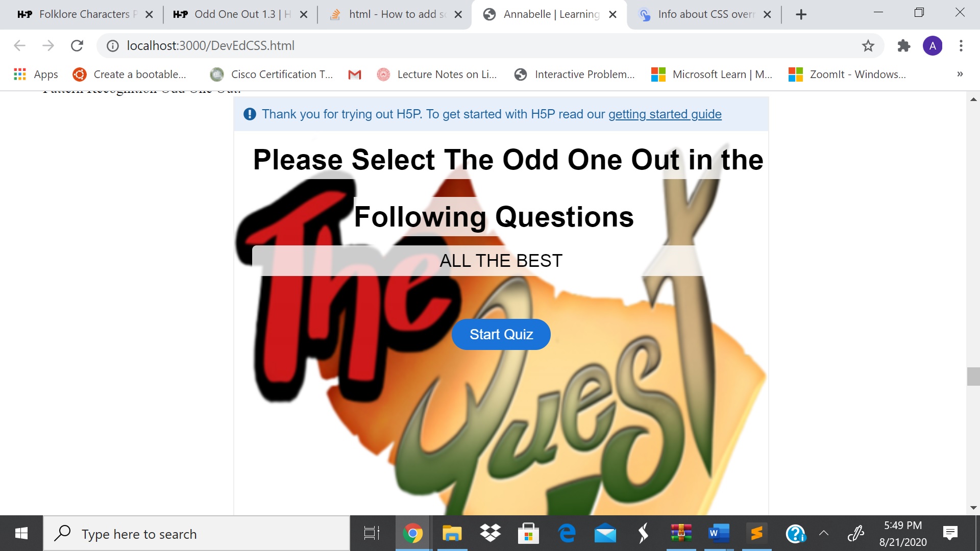Open the Chrome three-dot menu

(961, 46)
